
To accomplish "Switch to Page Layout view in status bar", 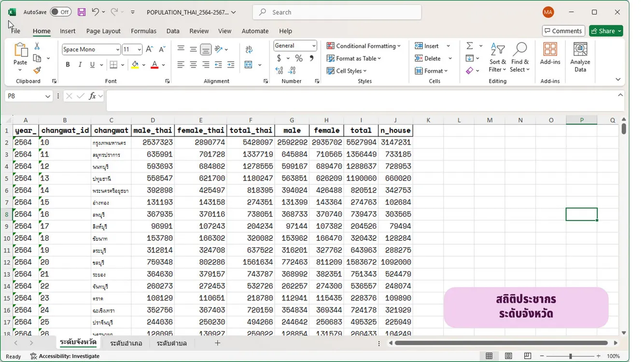I will (508, 356).
